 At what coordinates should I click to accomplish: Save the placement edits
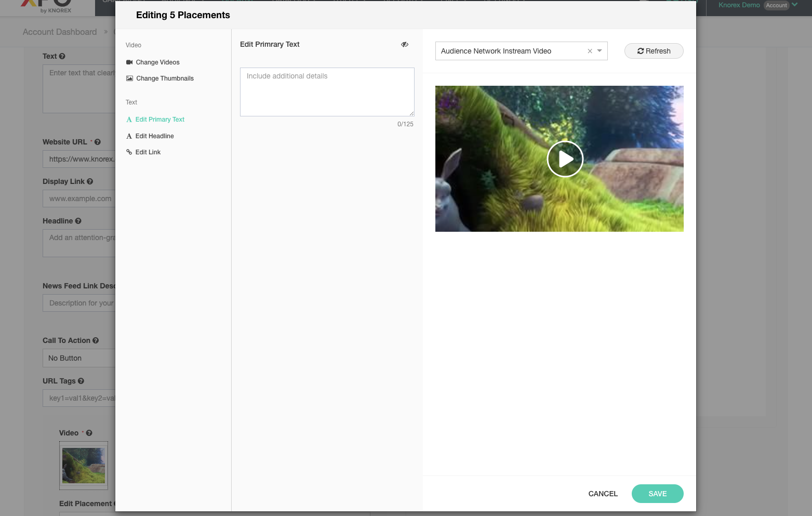[x=657, y=494]
